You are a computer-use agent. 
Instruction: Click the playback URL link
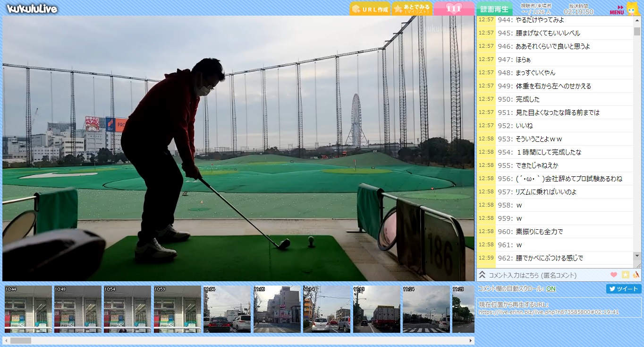click(x=549, y=312)
